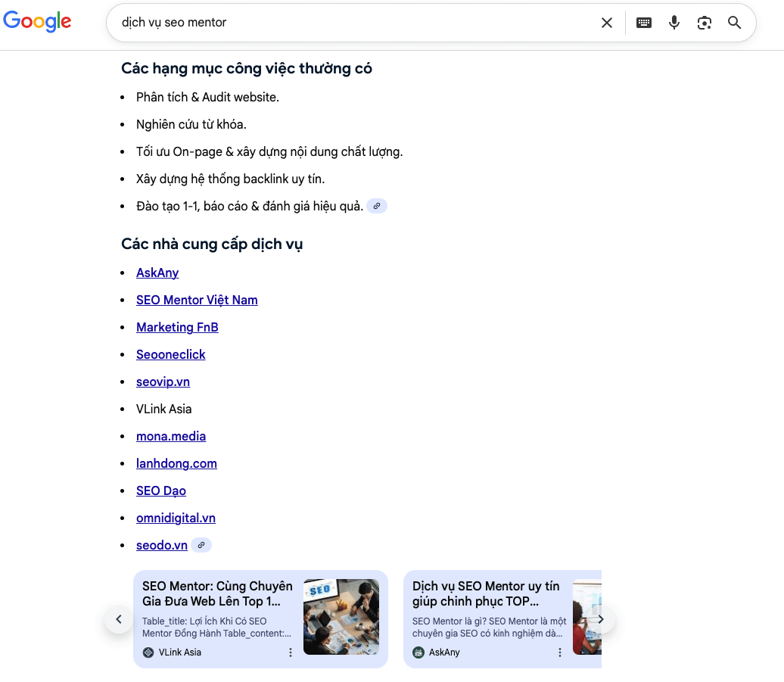The height and width of the screenshot is (682, 784).
Task: Open the Marketing FnB link
Action: [x=178, y=327]
